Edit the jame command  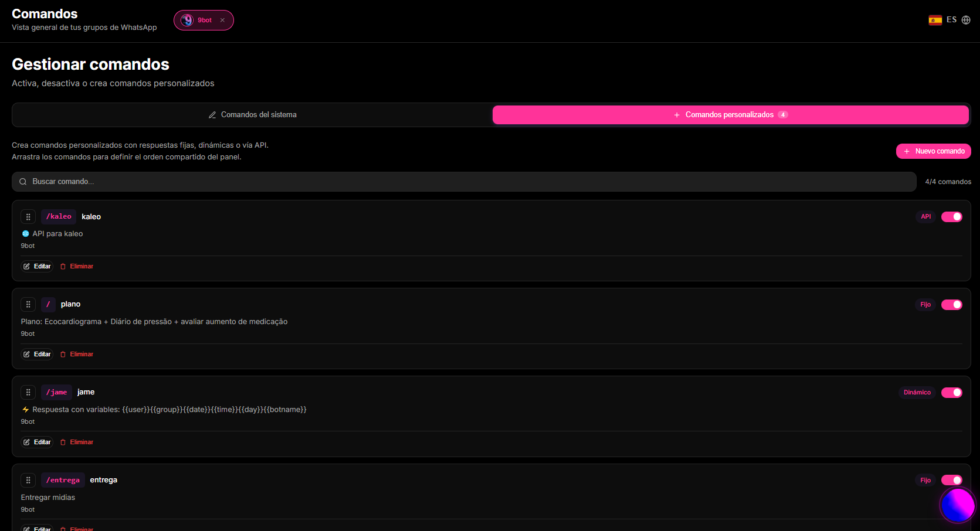(x=37, y=442)
